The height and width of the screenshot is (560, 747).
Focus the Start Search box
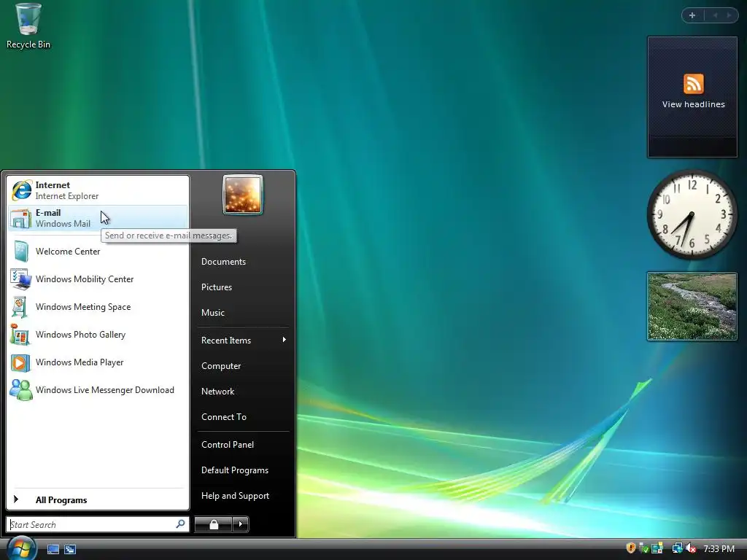click(98, 524)
